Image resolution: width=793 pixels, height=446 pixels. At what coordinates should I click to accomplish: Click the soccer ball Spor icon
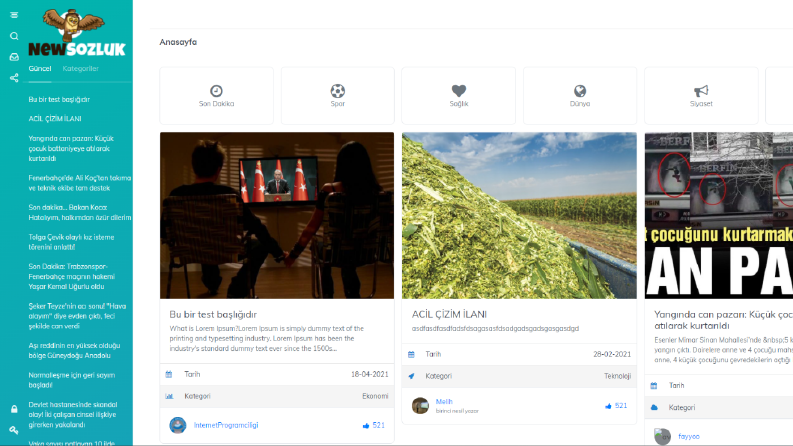pyautogui.click(x=338, y=91)
